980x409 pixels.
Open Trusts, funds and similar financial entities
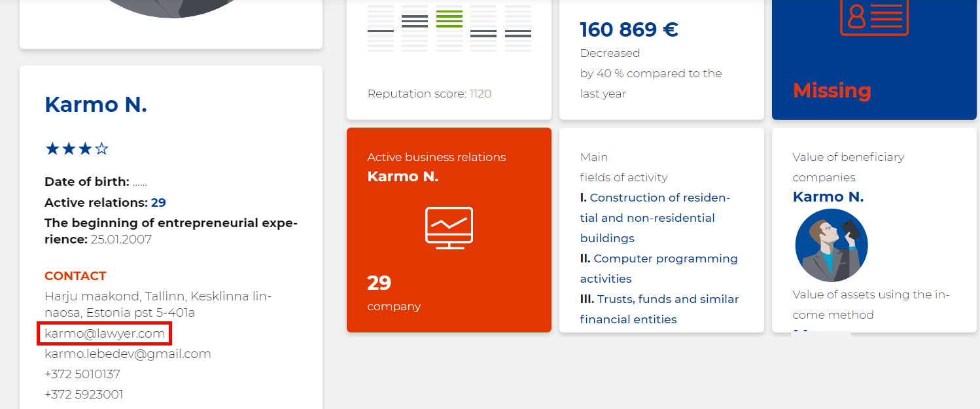click(x=659, y=309)
